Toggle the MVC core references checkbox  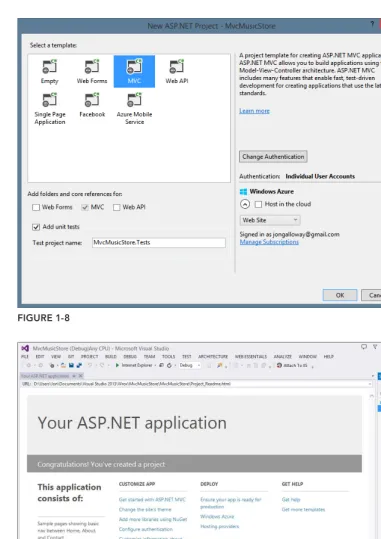[x=85, y=207]
